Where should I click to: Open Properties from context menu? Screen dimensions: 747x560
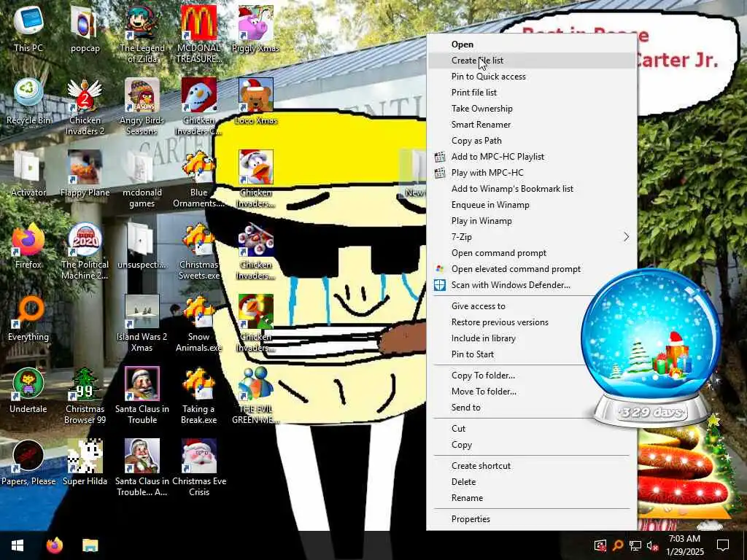(532, 519)
